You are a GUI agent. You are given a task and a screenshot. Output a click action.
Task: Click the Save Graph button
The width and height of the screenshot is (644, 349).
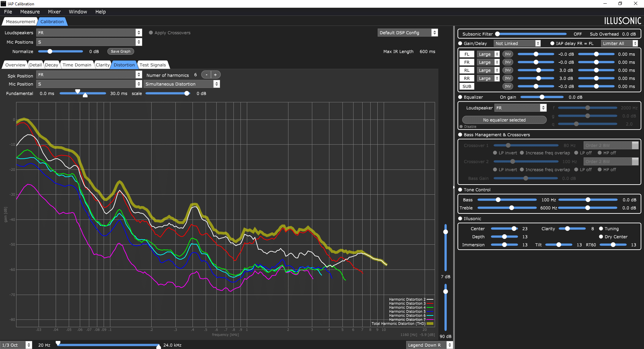tap(121, 51)
